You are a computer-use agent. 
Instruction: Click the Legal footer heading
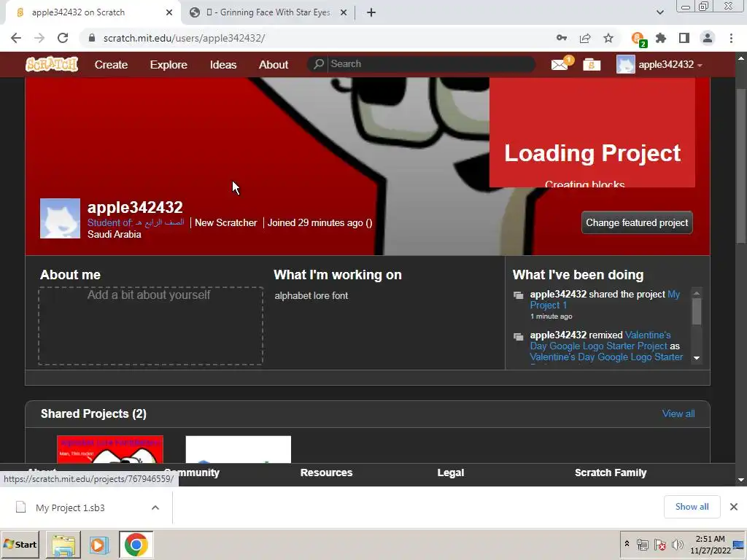coord(451,472)
